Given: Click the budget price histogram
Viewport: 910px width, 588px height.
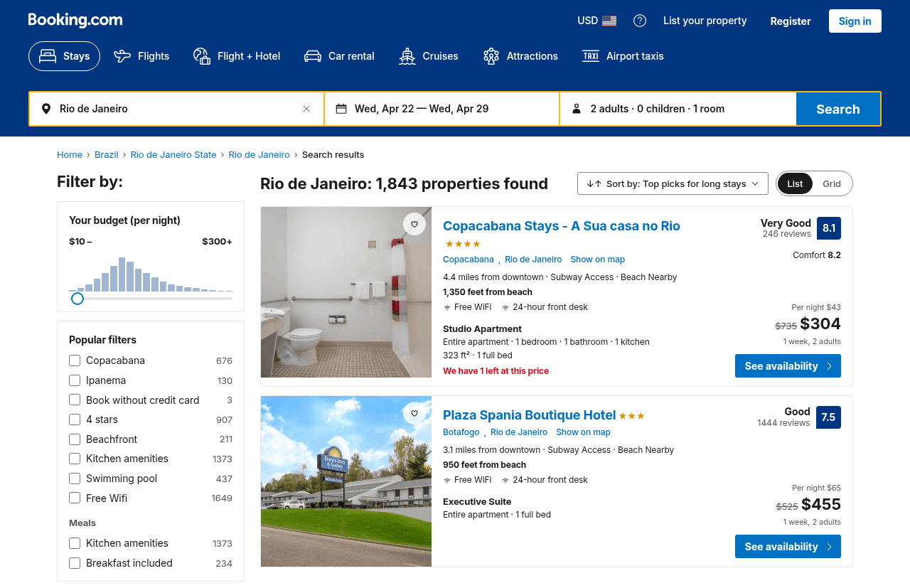Looking at the screenshot, I should (151, 274).
